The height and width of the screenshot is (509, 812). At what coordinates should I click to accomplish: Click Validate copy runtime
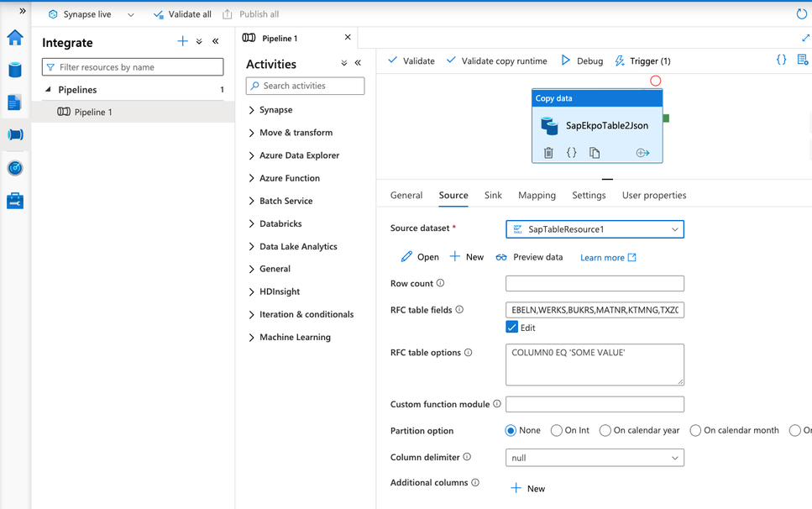pos(496,60)
